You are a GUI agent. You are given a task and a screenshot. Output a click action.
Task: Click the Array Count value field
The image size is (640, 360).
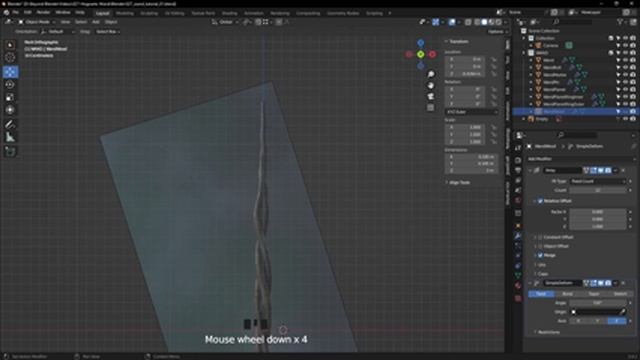coord(598,190)
